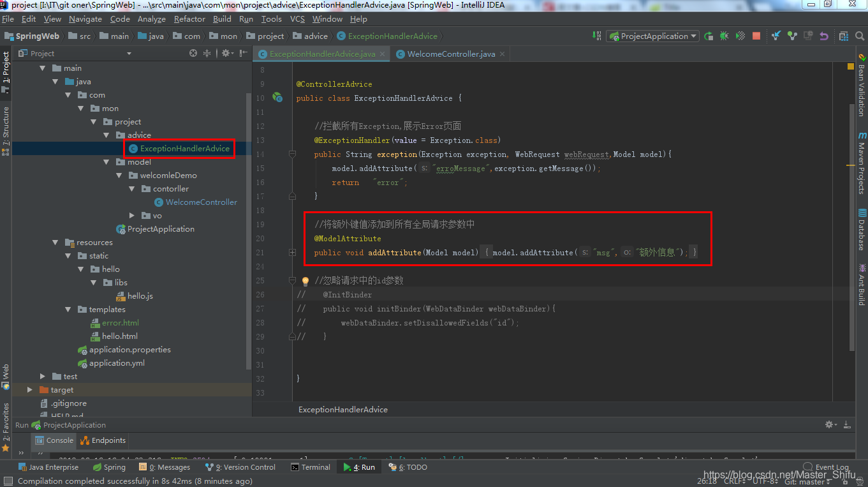Revert changes with the purple undo arrow

[824, 36]
